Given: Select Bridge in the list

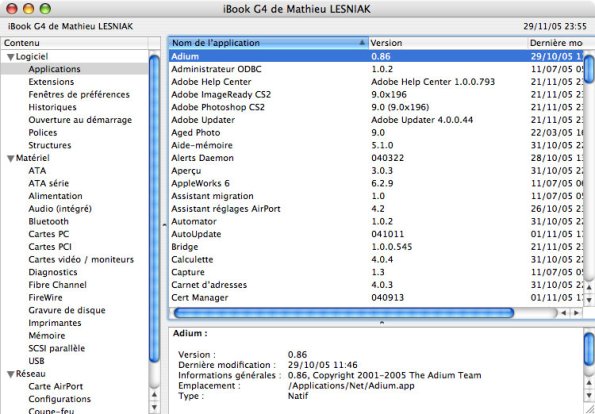Looking at the screenshot, I should 376,247.
